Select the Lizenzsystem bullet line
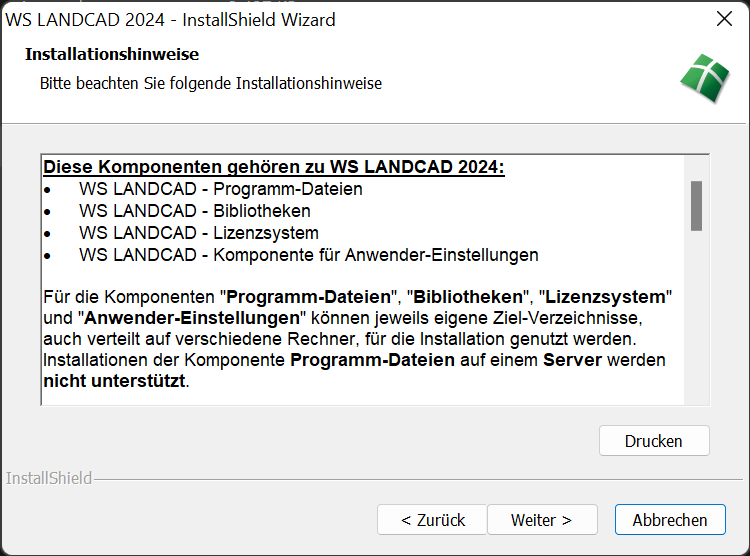 point(199,233)
